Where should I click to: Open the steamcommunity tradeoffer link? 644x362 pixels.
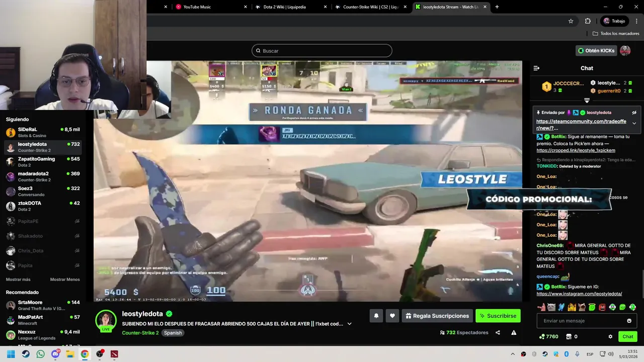(581, 125)
